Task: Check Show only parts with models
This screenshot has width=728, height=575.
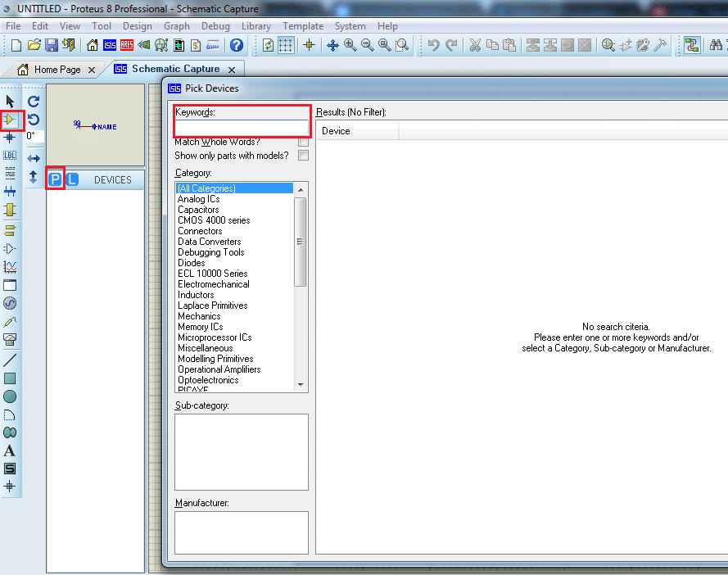Action: click(304, 155)
